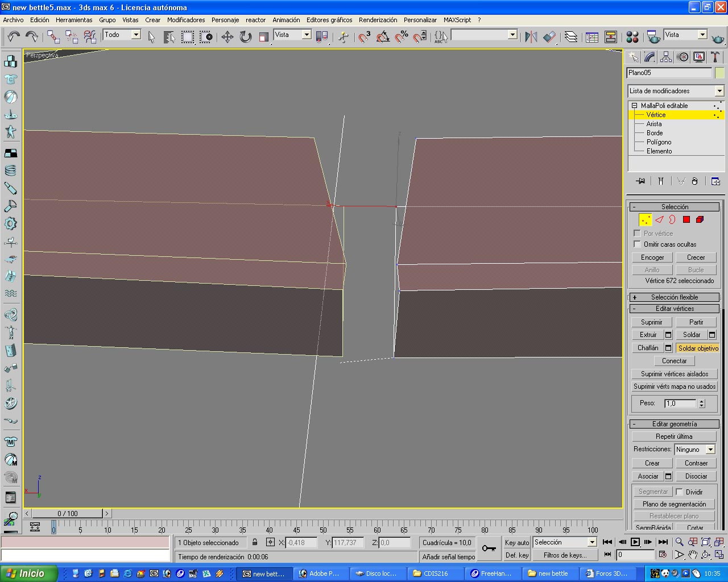Click the Suprimir vértices aislados button
728x582 pixels.
pyautogui.click(x=675, y=374)
